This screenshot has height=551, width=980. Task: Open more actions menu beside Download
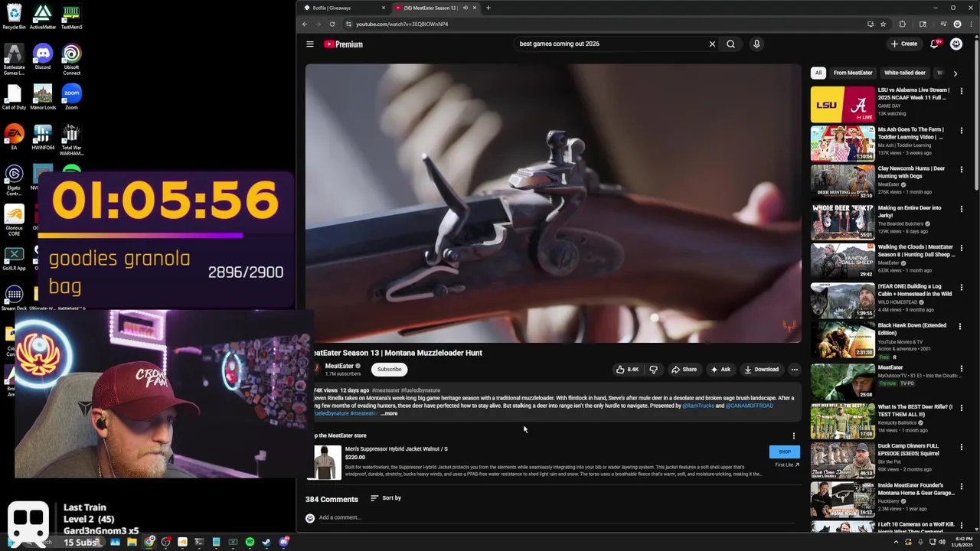click(795, 370)
